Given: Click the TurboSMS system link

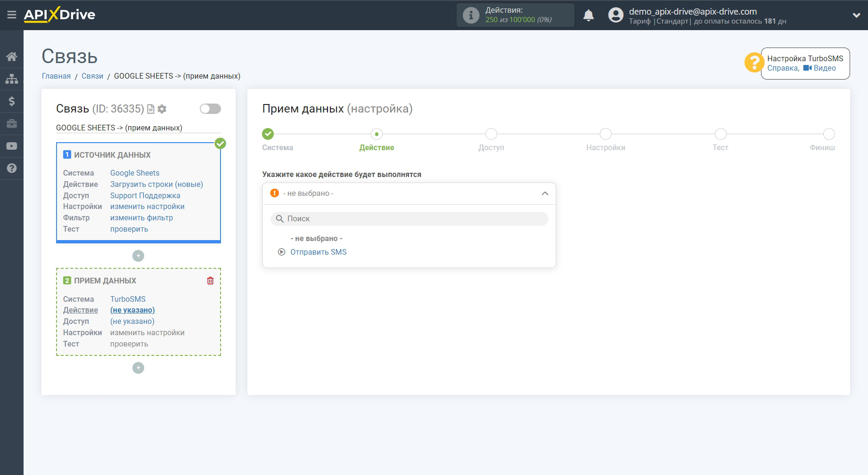Looking at the screenshot, I should coord(128,299).
